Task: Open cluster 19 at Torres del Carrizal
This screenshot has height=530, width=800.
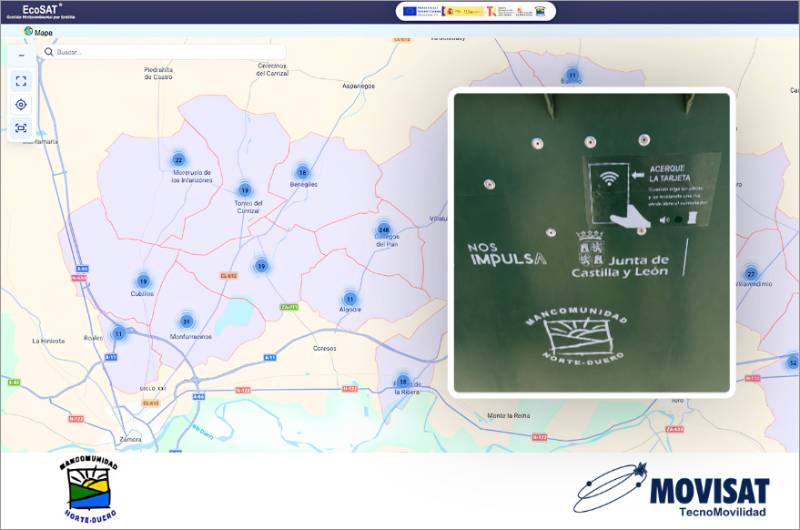Action: coord(245,190)
